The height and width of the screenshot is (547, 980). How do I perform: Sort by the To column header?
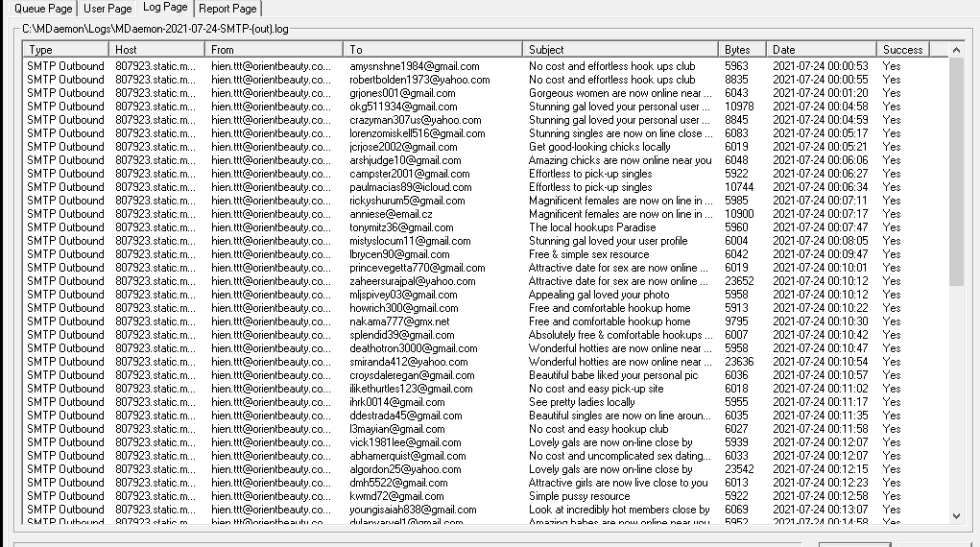[433, 49]
